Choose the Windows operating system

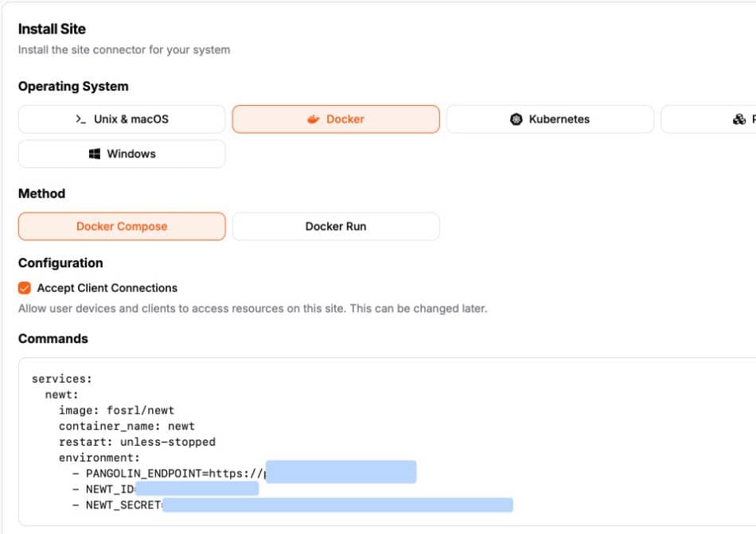(121, 153)
